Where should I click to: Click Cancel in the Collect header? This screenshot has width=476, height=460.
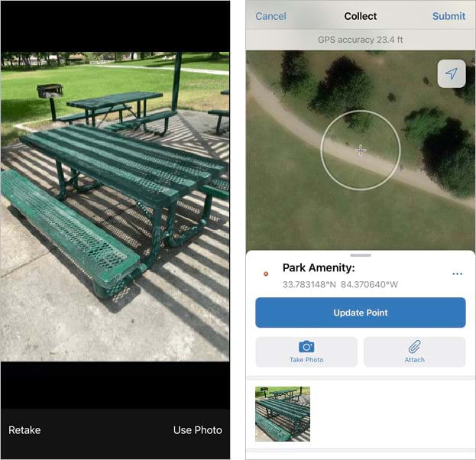click(270, 16)
